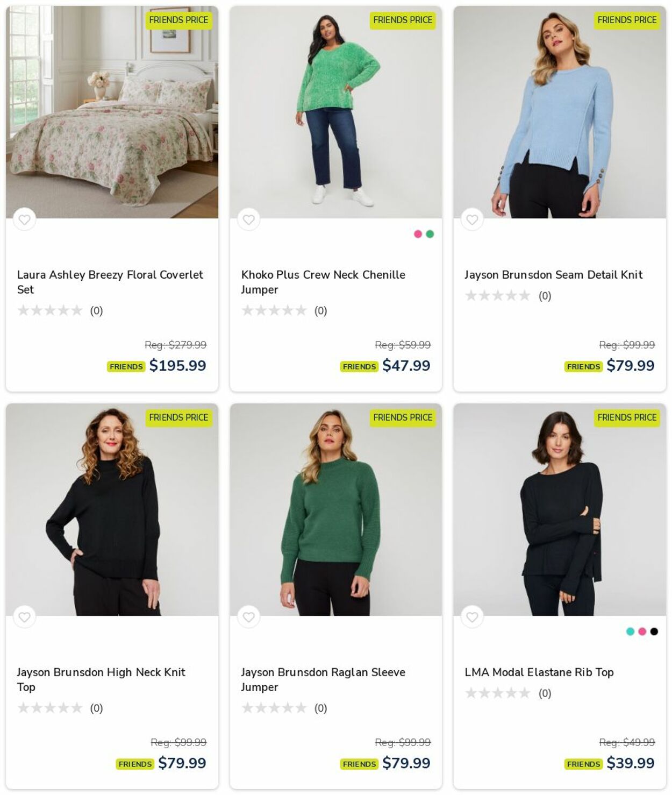Click the $47.99 Friends price on Khoko jumper
This screenshot has height=795, width=672.
(x=406, y=366)
